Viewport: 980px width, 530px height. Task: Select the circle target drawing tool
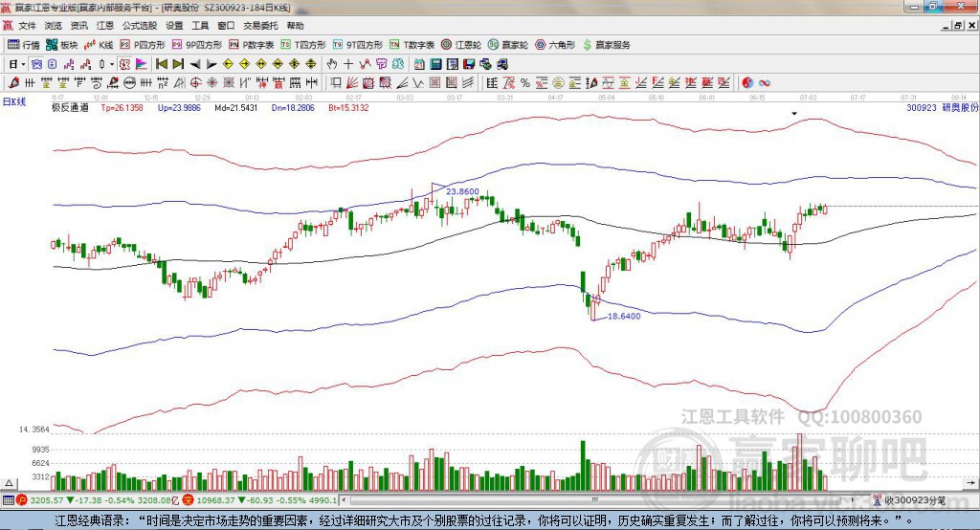pos(195,82)
